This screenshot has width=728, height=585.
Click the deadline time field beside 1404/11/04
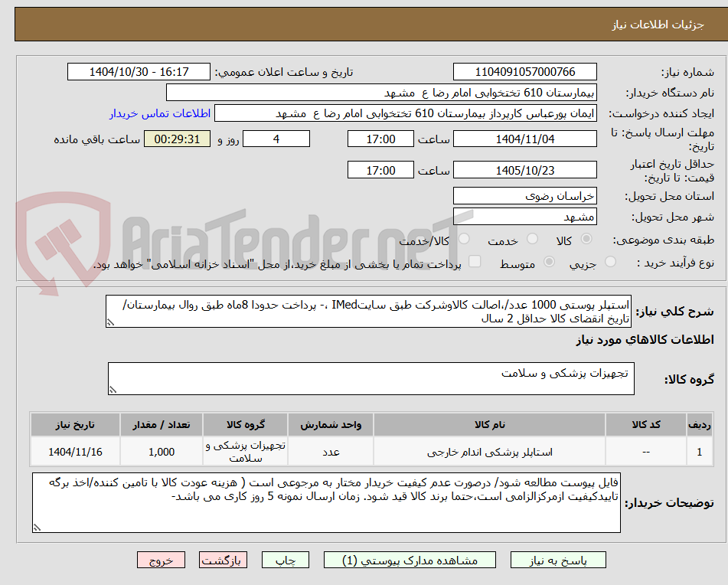380,139
